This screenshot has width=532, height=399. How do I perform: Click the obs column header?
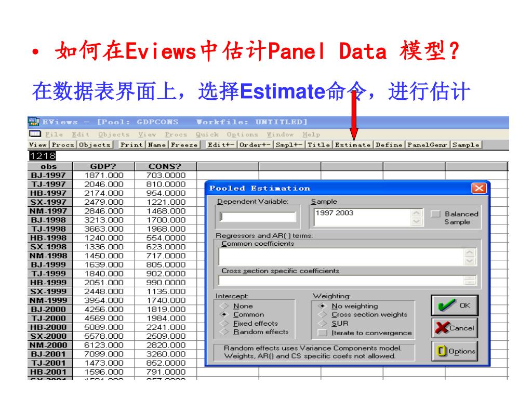tap(49, 166)
